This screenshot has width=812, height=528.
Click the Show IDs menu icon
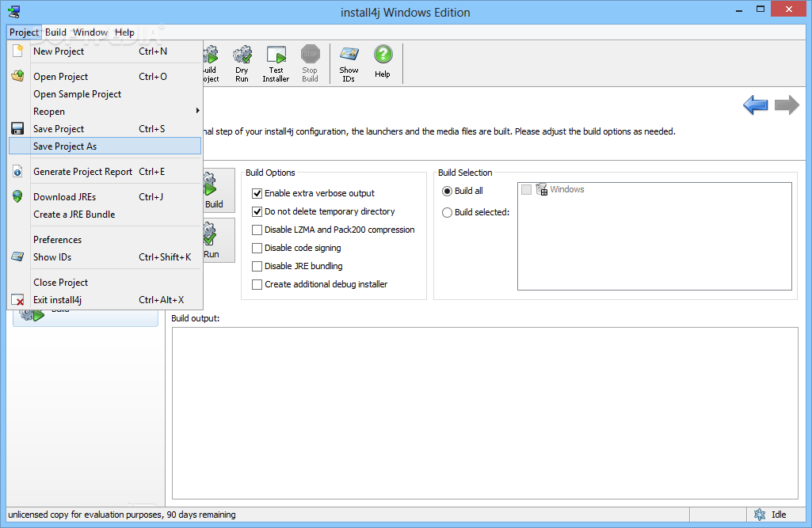click(17, 256)
